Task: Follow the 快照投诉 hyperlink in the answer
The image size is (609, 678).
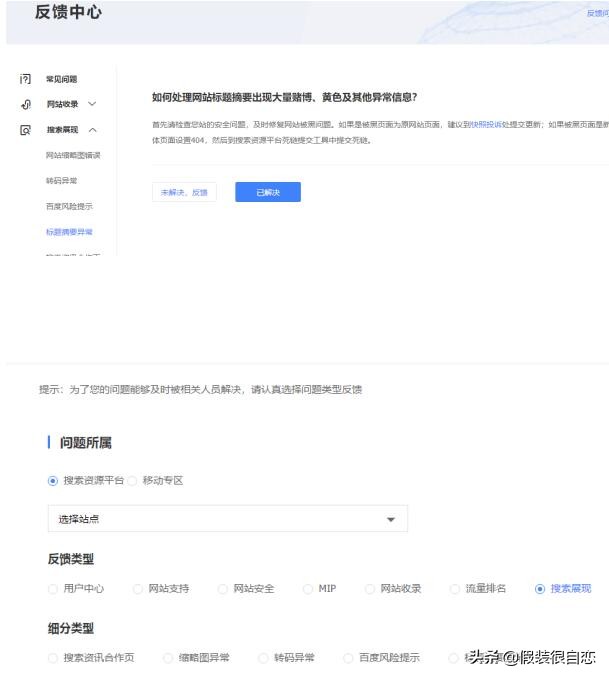Action: point(485,125)
